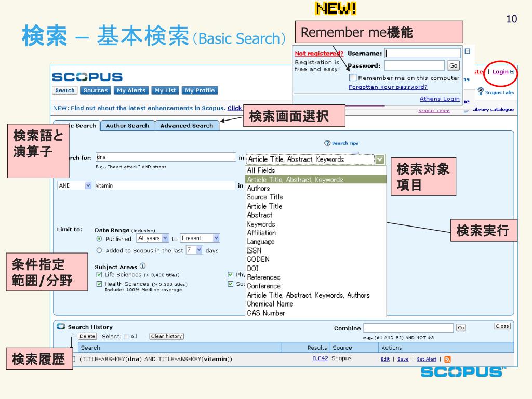This screenshot has height=399, width=532.
Task: Check Remember me on this computer
Action: [353, 78]
